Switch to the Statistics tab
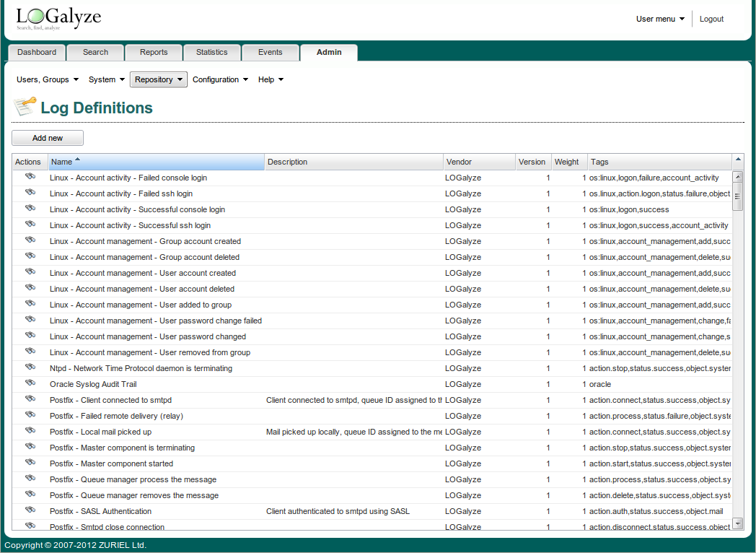The width and height of the screenshot is (756, 553). pos(211,52)
